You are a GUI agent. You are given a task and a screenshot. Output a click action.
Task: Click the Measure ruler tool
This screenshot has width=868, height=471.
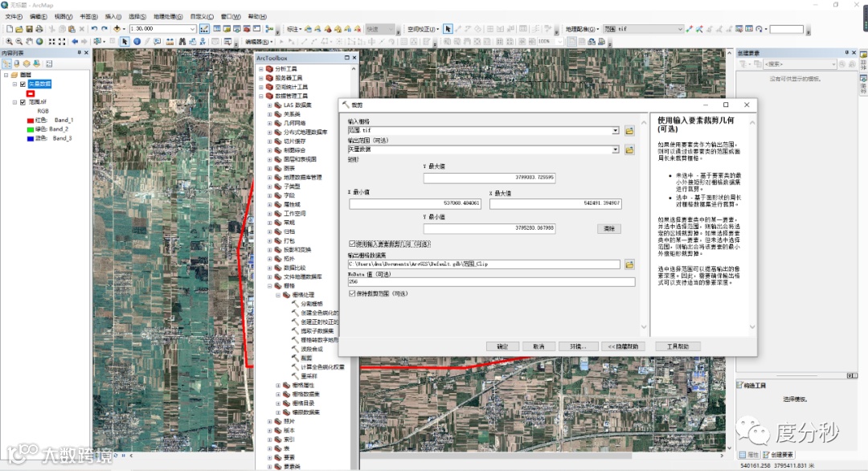pyautogui.click(x=170, y=42)
